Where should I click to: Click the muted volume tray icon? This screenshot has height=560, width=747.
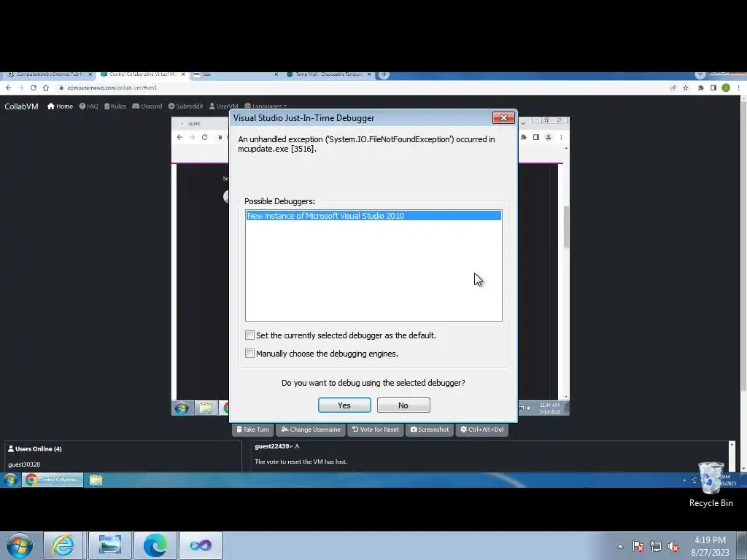pyautogui.click(x=673, y=546)
